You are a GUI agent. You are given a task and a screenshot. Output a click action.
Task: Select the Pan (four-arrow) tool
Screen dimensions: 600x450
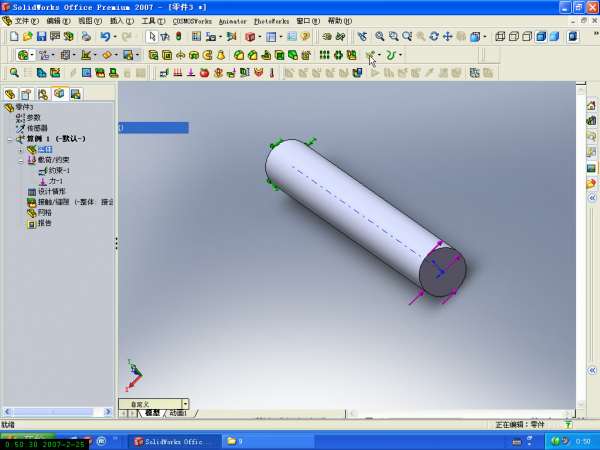point(447,36)
